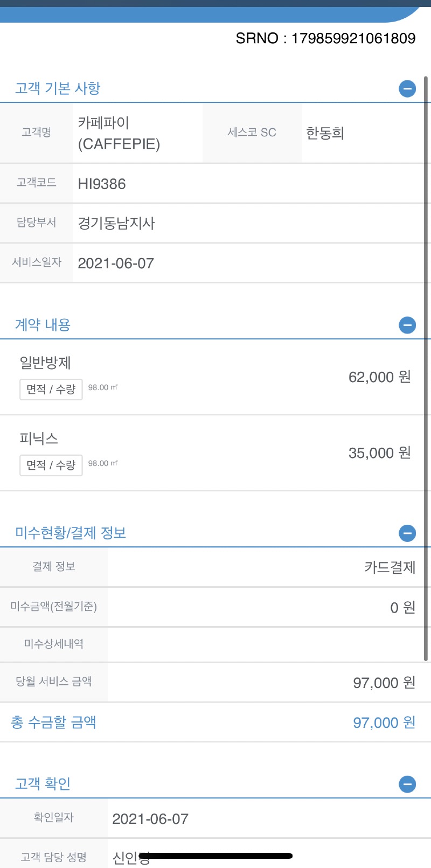431x868 pixels.
Task: Select the customer code HI9386
Action: [x=102, y=184]
